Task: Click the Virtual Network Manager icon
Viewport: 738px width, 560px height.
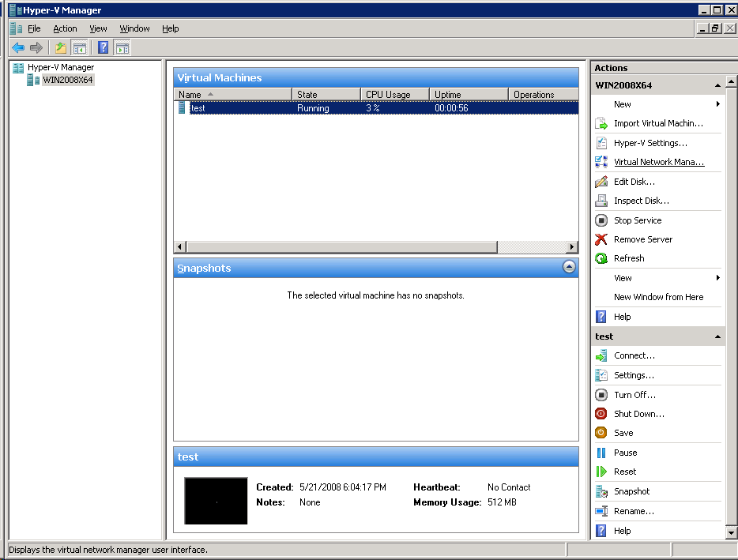Action: 601,162
